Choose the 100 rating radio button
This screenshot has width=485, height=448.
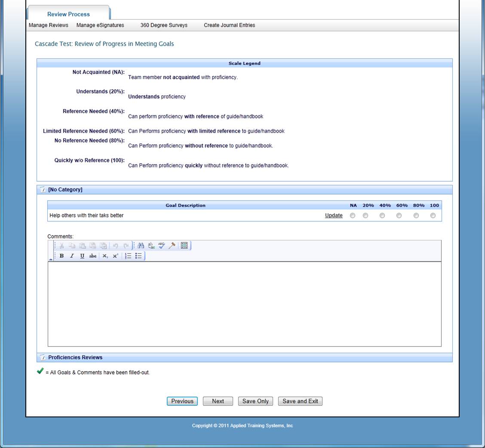click(x=433, y=216)
